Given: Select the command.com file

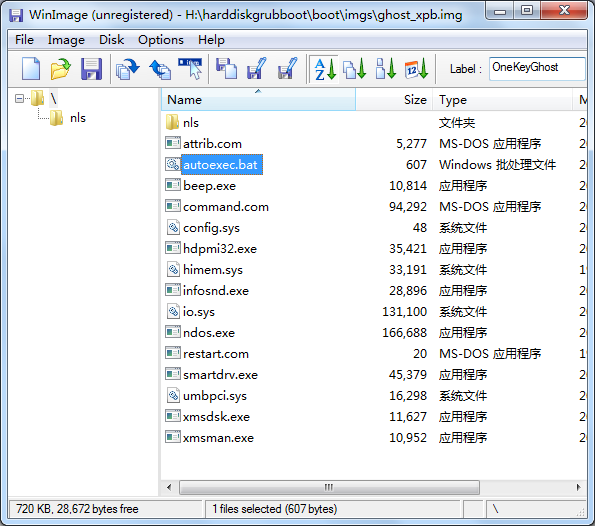Looking at the screenshot, I should [x=226, y=206].
